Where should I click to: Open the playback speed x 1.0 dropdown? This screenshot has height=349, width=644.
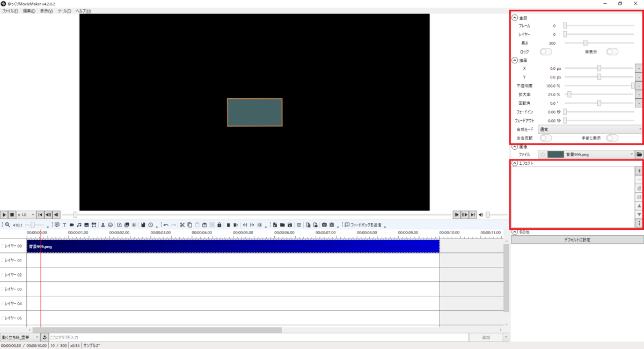coord(26,214)
